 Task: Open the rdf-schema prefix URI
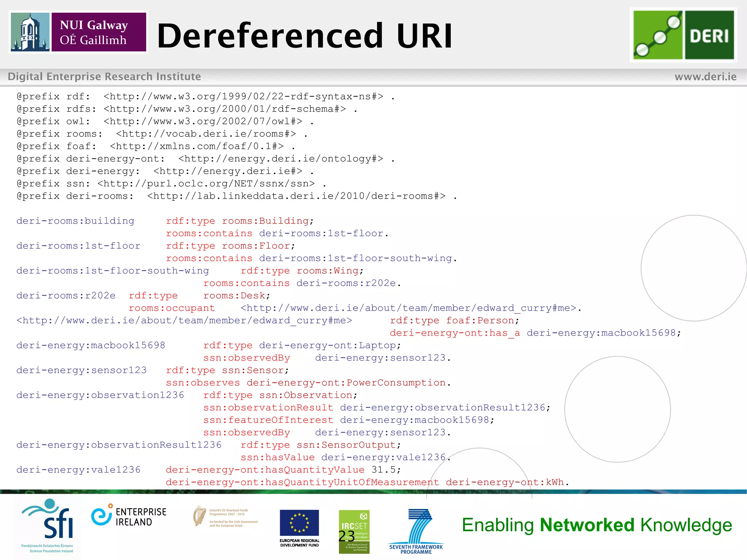pos(225,109)
